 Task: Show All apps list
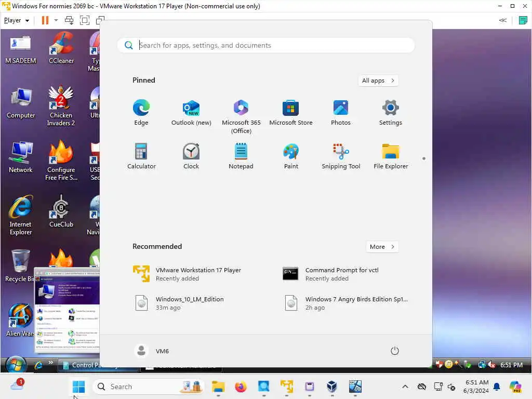[x=378, y=81]
